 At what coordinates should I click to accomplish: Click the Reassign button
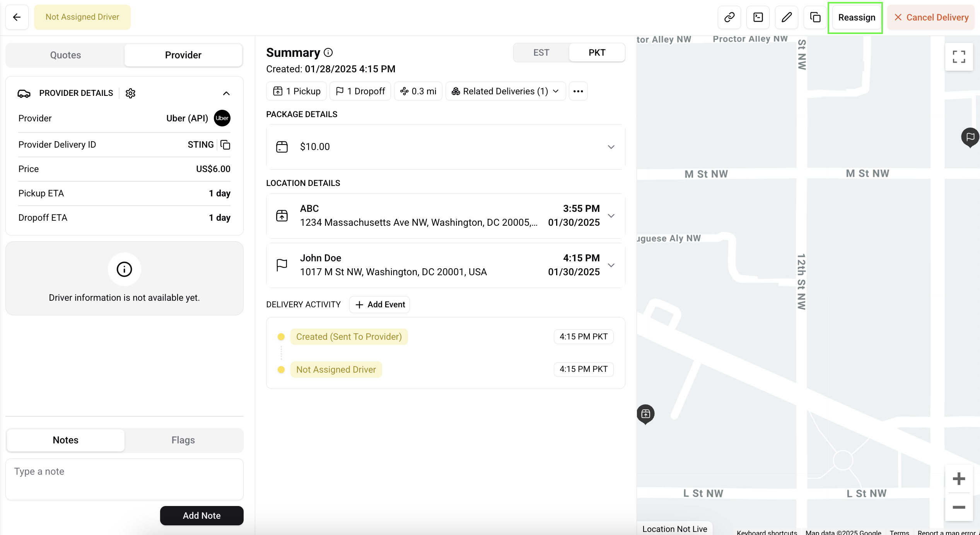point(856,17)
